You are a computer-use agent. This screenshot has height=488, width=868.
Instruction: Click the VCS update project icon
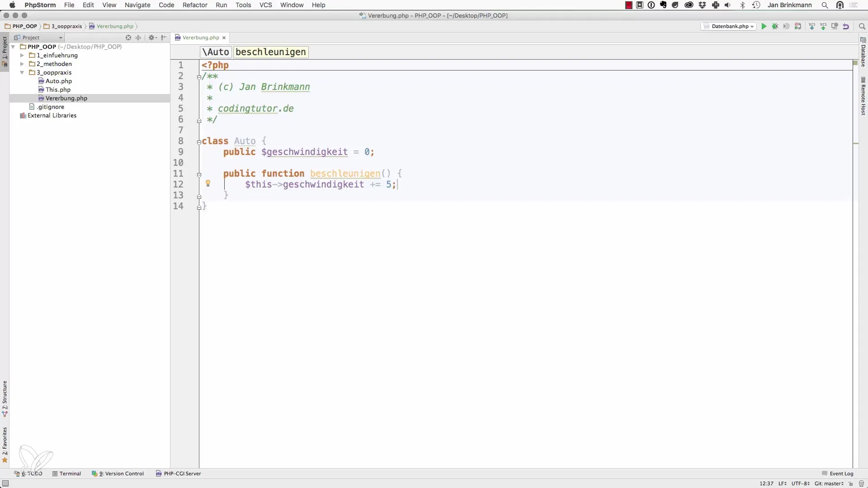click(x=812, y=26)
